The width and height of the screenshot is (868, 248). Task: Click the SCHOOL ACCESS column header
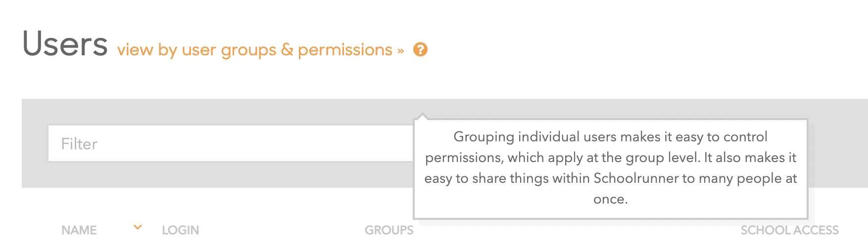(789, 230)
